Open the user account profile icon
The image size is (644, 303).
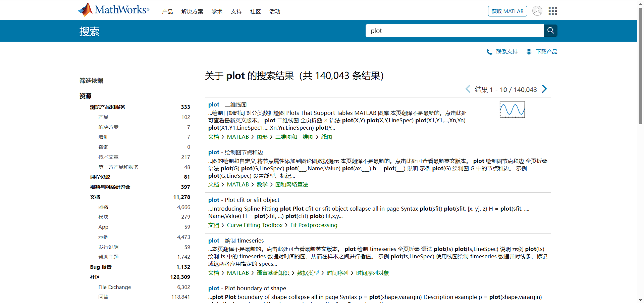[537, 11]
